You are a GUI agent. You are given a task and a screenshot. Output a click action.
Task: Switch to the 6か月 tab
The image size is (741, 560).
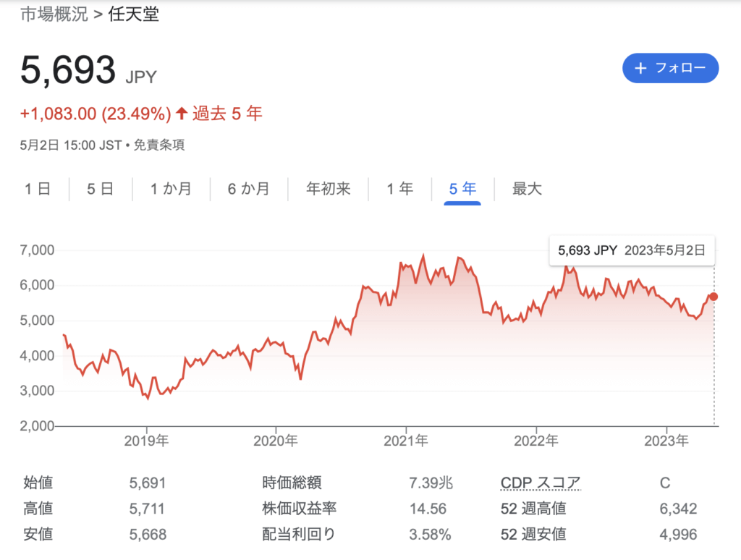(249, 189)
